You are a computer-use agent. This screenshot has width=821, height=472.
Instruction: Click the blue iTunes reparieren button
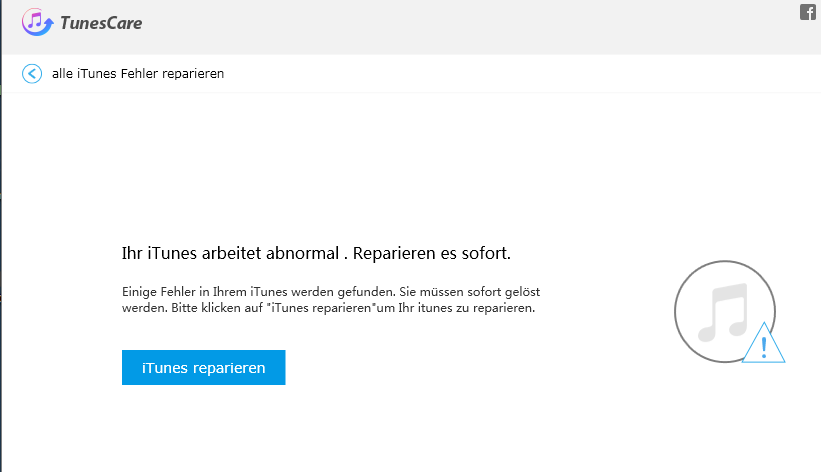pyautogui.click(x=204, y=367)
